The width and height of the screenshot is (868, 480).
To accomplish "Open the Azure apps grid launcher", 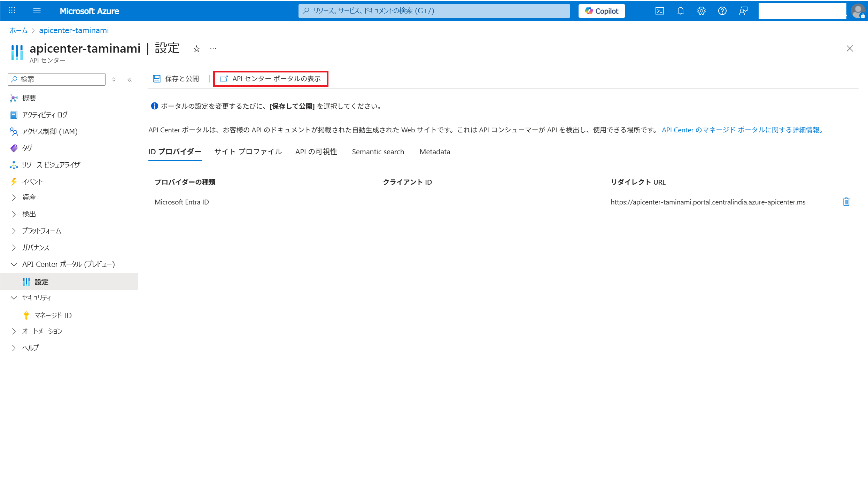I will pyautogui.click(x=12, y=11).
